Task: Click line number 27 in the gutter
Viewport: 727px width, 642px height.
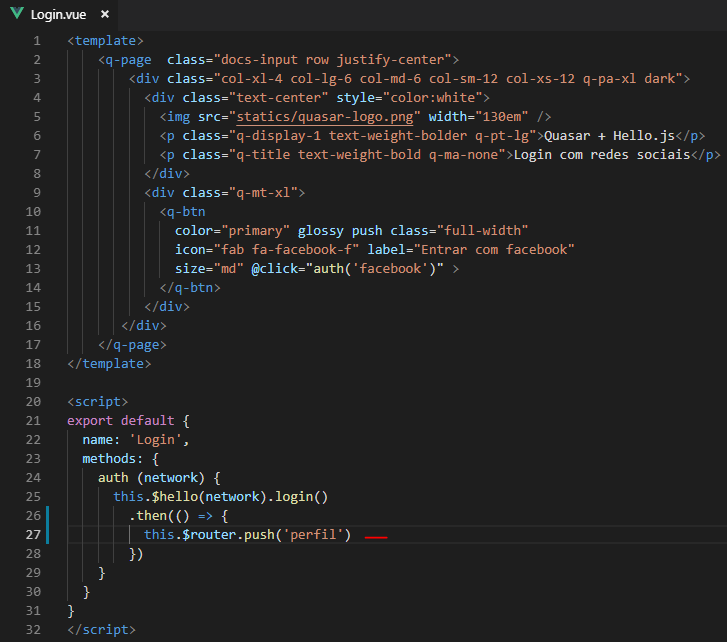Action: point(34,535)
